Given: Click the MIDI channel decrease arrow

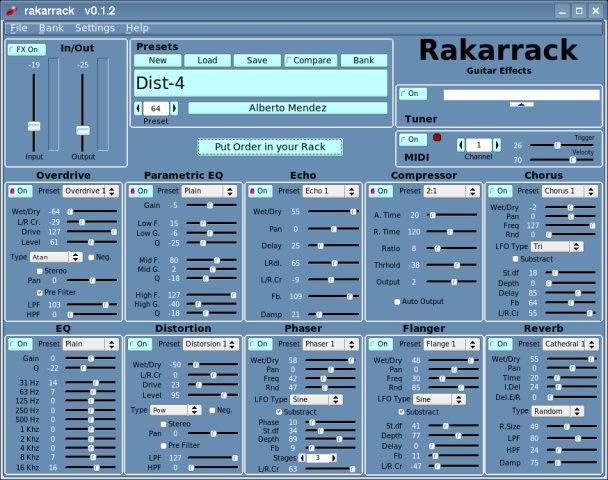Looking at the screenshot, I should point(461,145).
